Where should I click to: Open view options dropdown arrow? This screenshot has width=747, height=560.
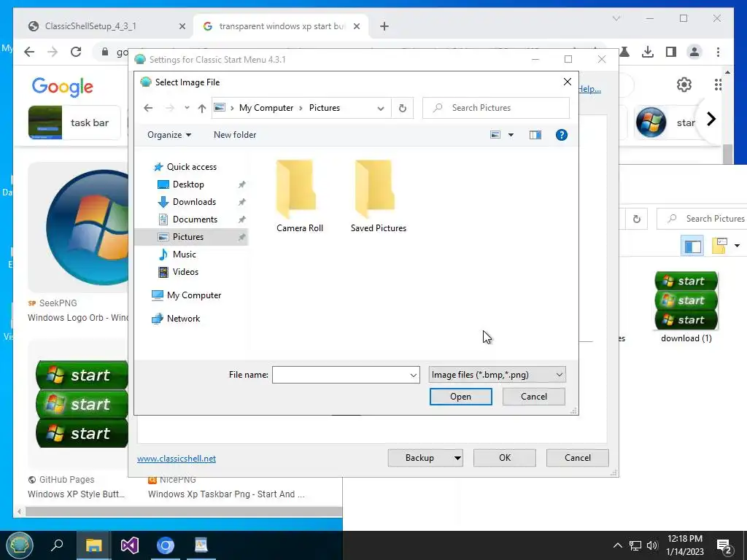pos(511,135)
